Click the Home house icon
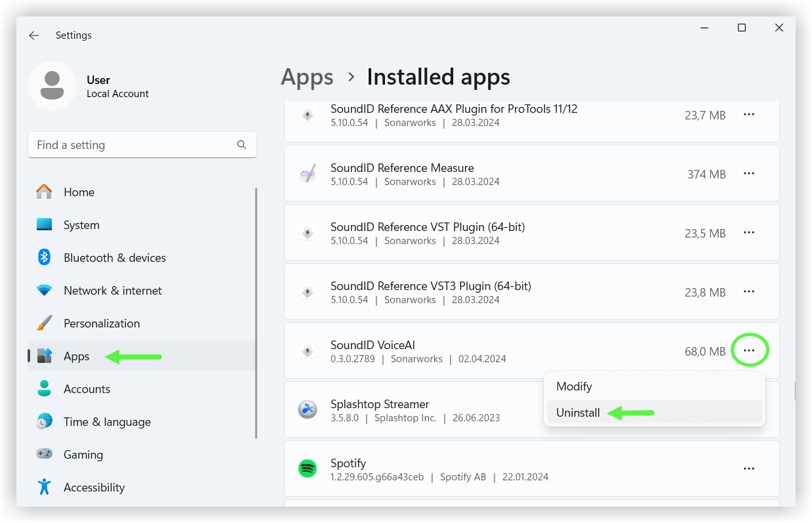Viewport: 812px width, 523px height. click(x=44, y=192)
